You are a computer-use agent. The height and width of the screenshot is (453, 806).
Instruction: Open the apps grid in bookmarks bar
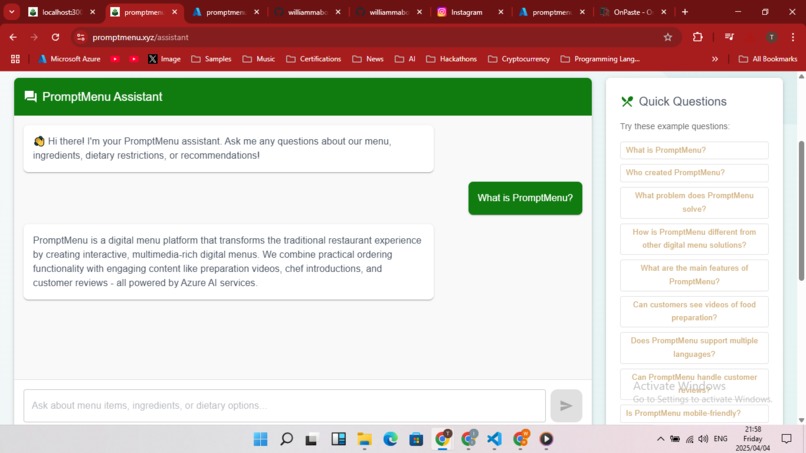15,59
